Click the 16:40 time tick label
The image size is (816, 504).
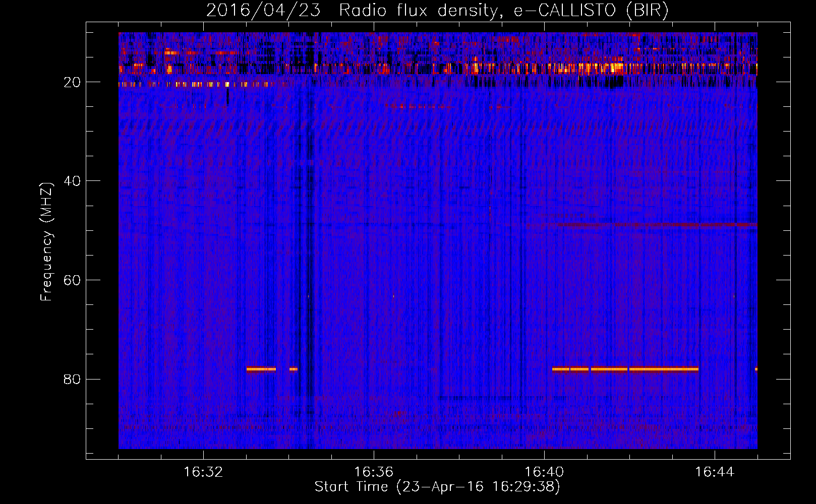coord(544,472)
